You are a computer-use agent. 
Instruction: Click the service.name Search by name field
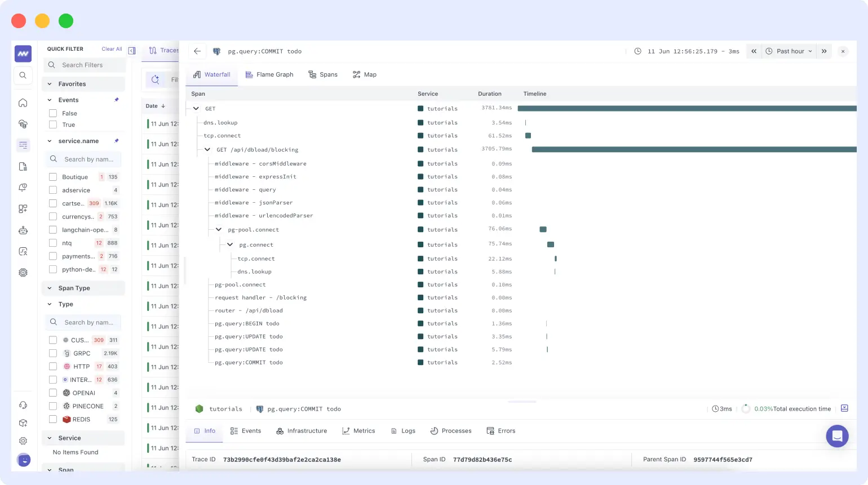(83, 159)
